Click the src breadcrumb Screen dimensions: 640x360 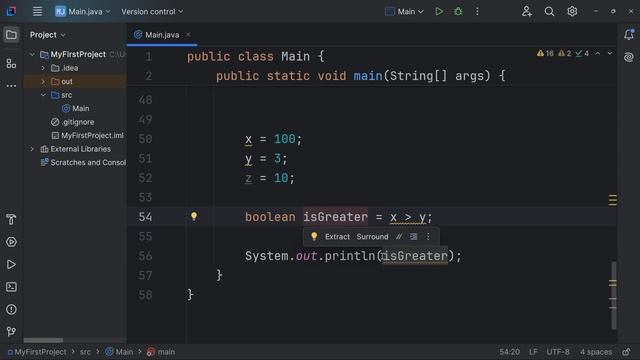point(85,352)
